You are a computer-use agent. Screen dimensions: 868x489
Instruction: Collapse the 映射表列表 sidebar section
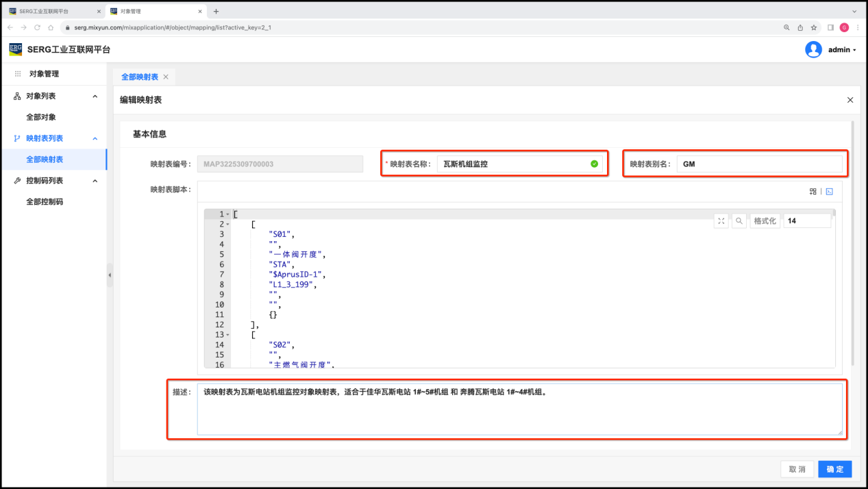95,138
